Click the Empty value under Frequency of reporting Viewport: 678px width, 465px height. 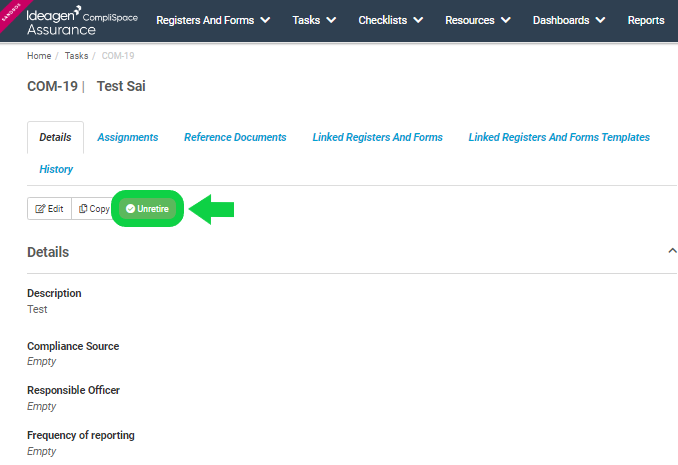tap(42, 452)
